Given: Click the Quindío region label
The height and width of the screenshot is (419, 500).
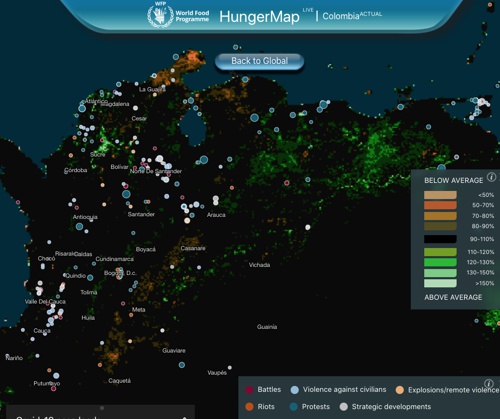Looking at the screenshot, I should tap(76, 276).
